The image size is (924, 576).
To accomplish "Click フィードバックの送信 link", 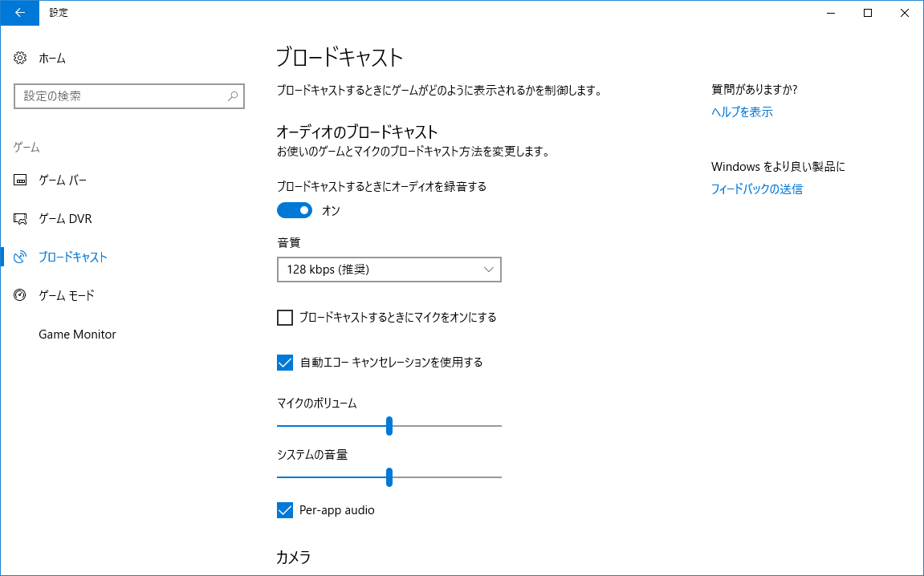I will (x=755, y=189).
